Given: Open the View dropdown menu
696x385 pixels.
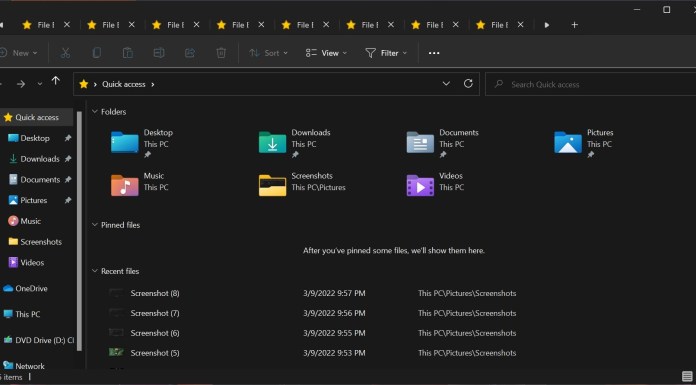Looking at the screenshot, I should pos(326,53).
